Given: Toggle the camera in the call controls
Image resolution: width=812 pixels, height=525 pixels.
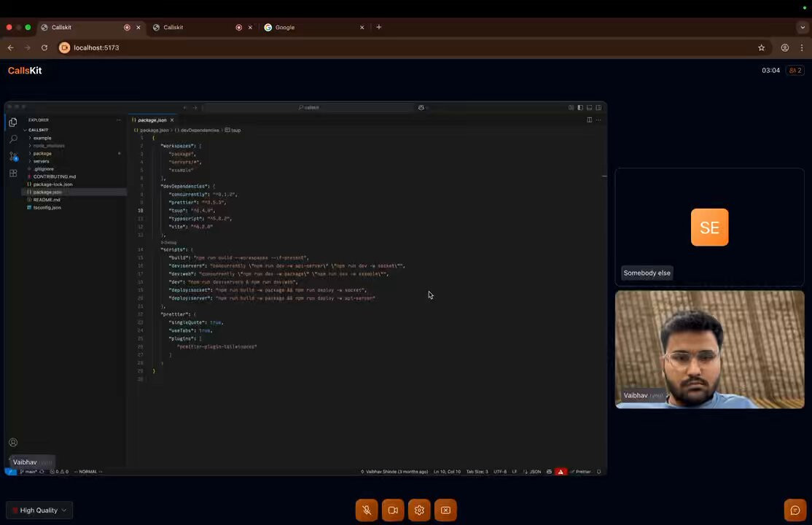Looking at the screenshot, I should pos(393,510).
